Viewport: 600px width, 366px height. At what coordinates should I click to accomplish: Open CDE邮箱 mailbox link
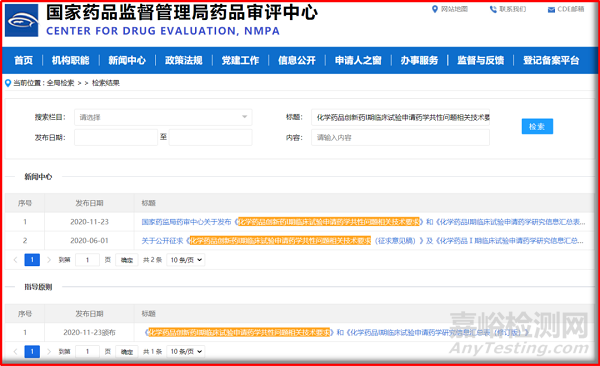pos(571,9)
